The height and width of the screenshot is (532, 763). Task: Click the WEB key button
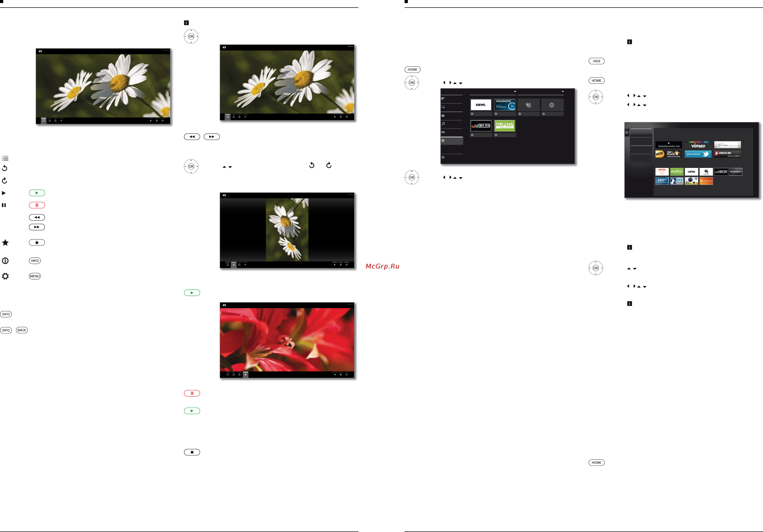[x=596, y=61]
